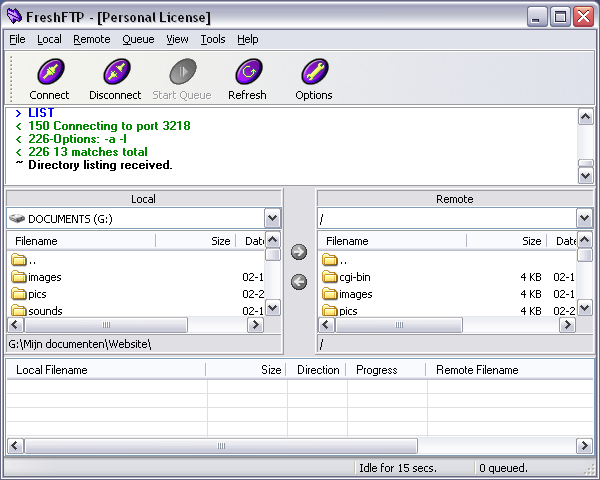600x480 pixels.
Task: Open the Options wrench icon
Action: (314, 73)
